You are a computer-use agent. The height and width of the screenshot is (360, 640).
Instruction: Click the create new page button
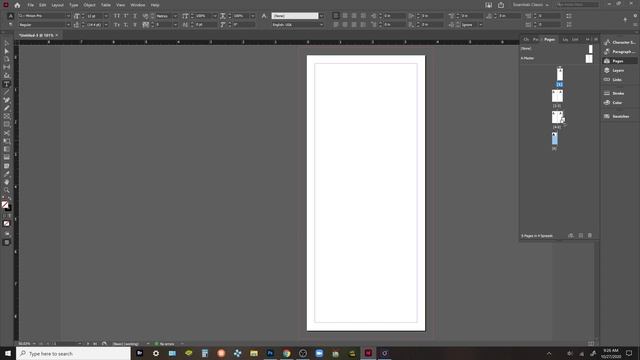tap(580, 236)
